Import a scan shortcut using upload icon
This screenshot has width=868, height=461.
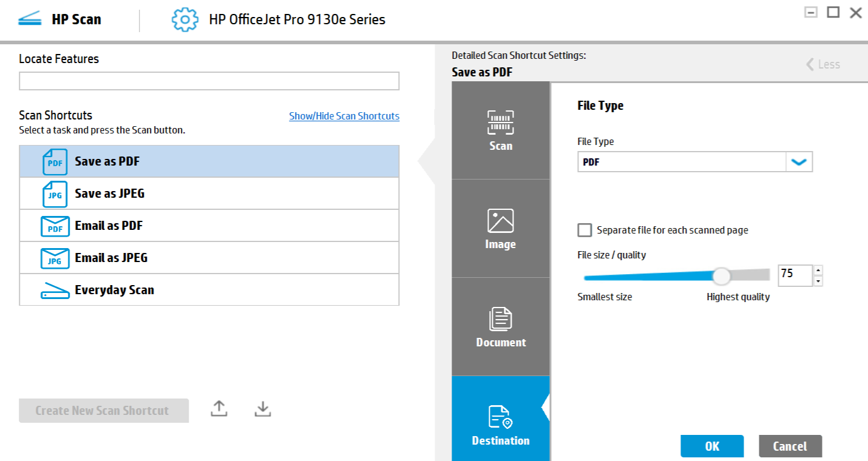click(219, 409)
